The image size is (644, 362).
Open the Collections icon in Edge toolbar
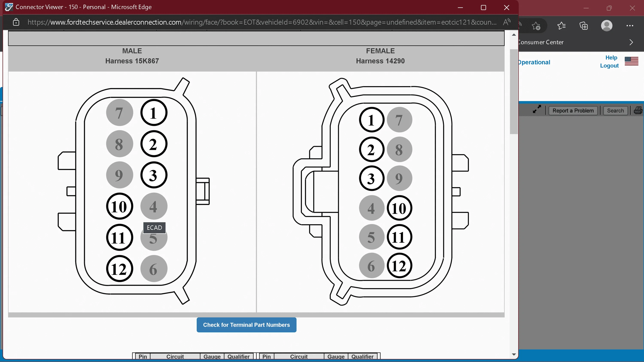tap(584, 26)
